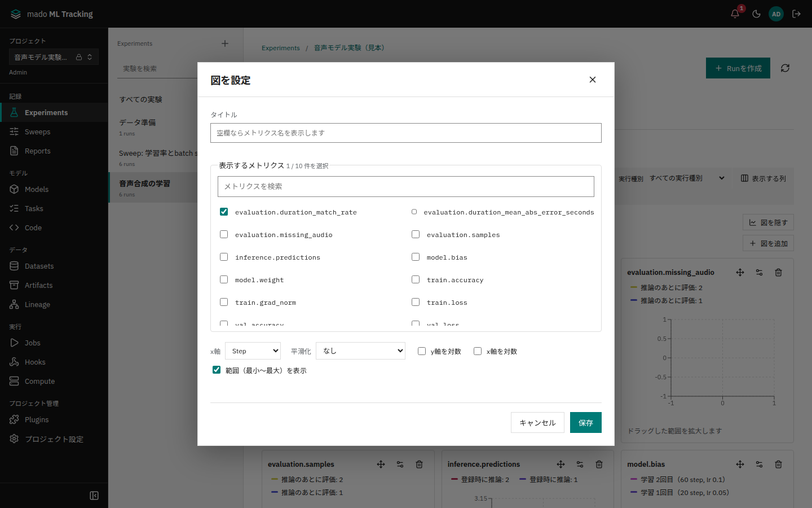Click the logout icon
Screen dimensions: 812x508
797,14
